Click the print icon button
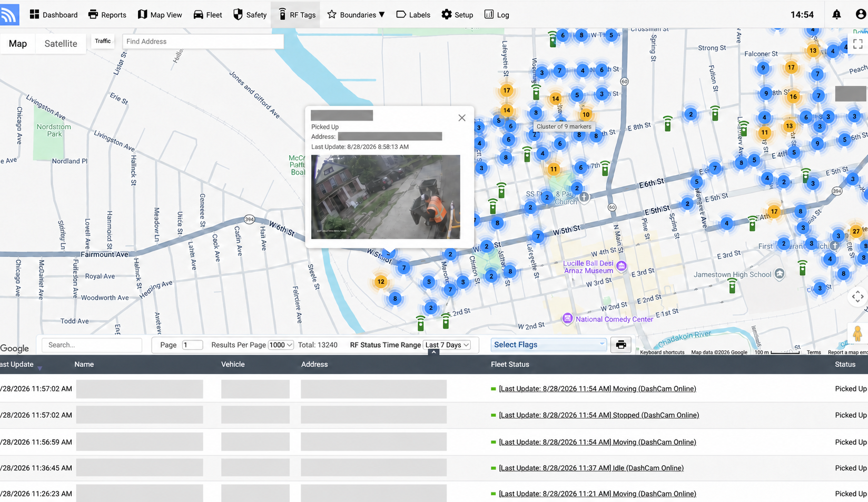Viewport: 868px width, 502px height. pos(621,345)
